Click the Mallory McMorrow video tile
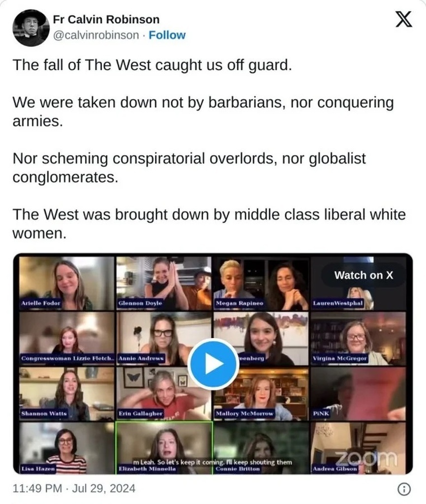 [x=261, y=394]
